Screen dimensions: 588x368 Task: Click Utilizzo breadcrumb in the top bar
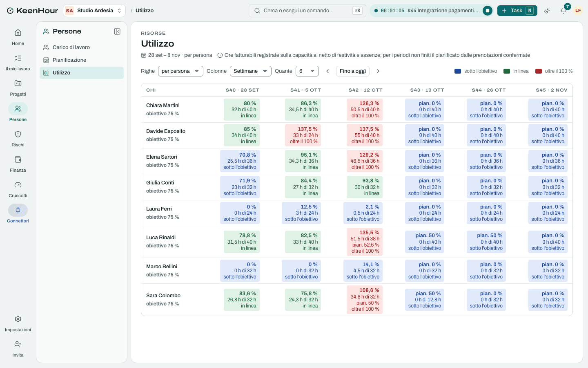pos(145,11)
